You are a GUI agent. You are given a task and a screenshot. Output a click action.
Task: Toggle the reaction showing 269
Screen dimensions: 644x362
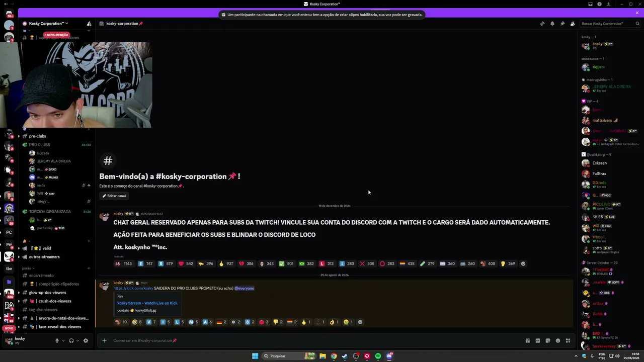point(508,264)
